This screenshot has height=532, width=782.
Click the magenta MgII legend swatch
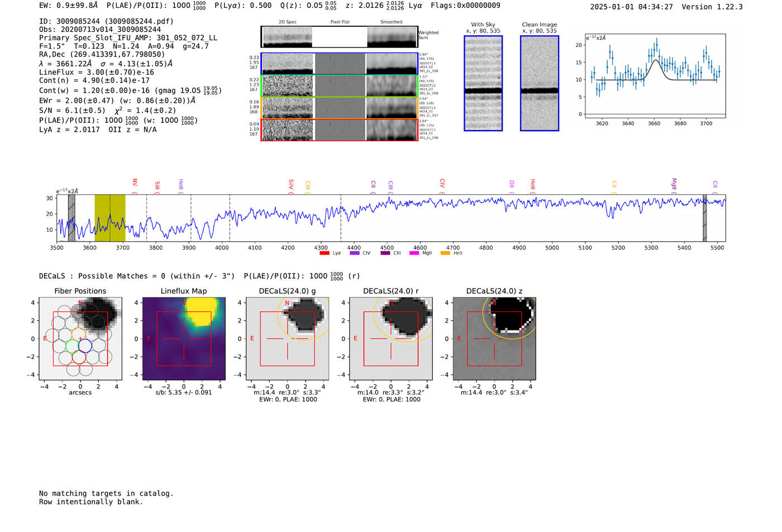click(x=414, y=253)
